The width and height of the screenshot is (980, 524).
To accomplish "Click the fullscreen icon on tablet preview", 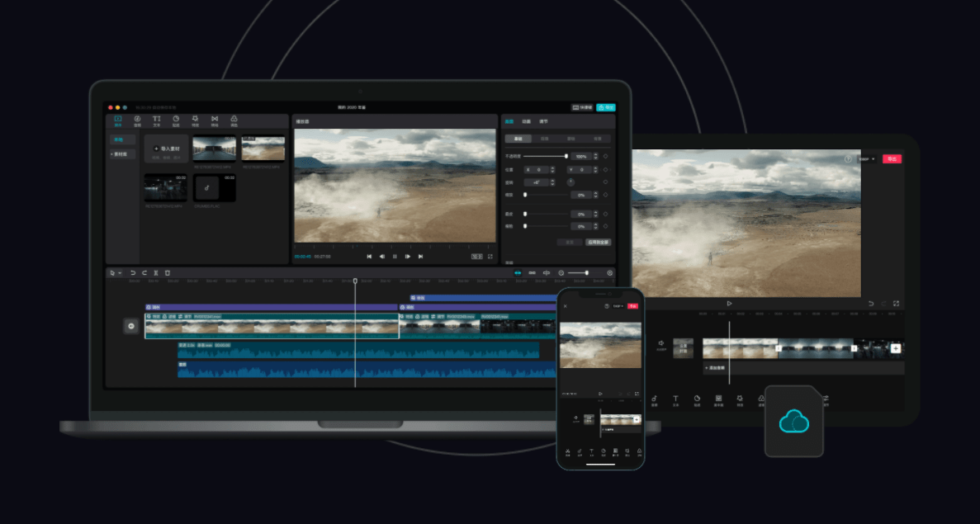I will [896, 304].
